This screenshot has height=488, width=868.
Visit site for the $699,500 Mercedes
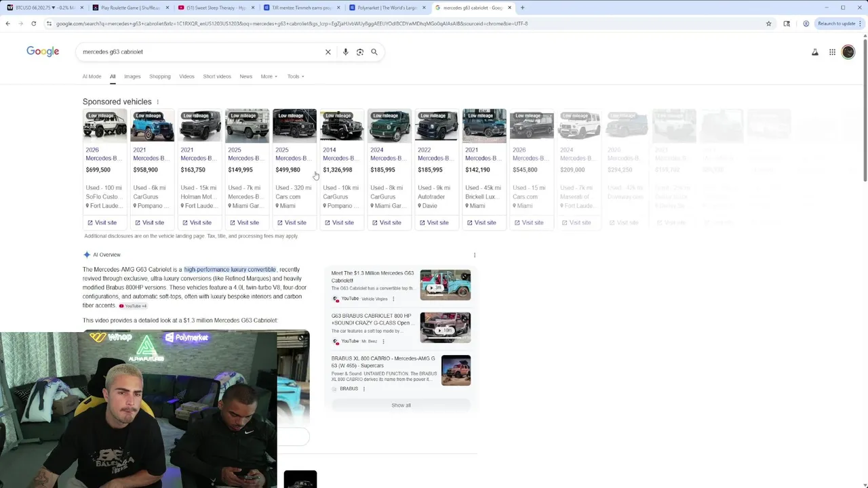pos(102,222)
